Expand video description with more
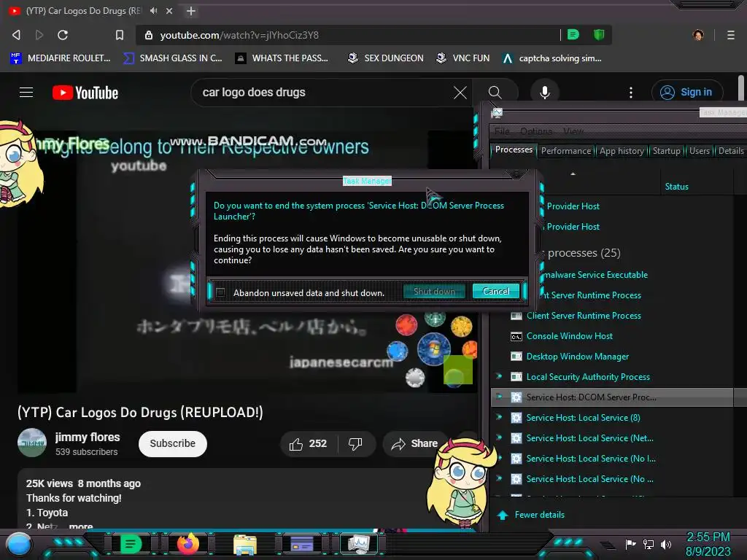 pos(81,526)
